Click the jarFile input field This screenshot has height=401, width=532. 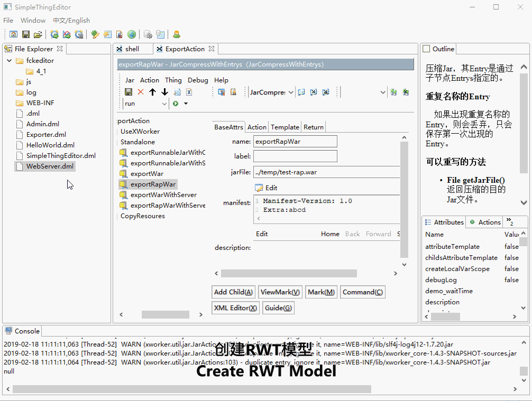(326, 172)
